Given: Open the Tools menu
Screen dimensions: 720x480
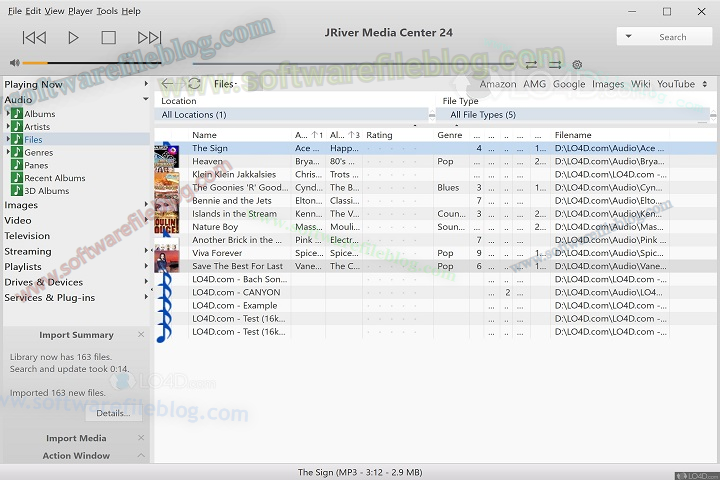Looking at the screenshot, I should click(107, 11).
